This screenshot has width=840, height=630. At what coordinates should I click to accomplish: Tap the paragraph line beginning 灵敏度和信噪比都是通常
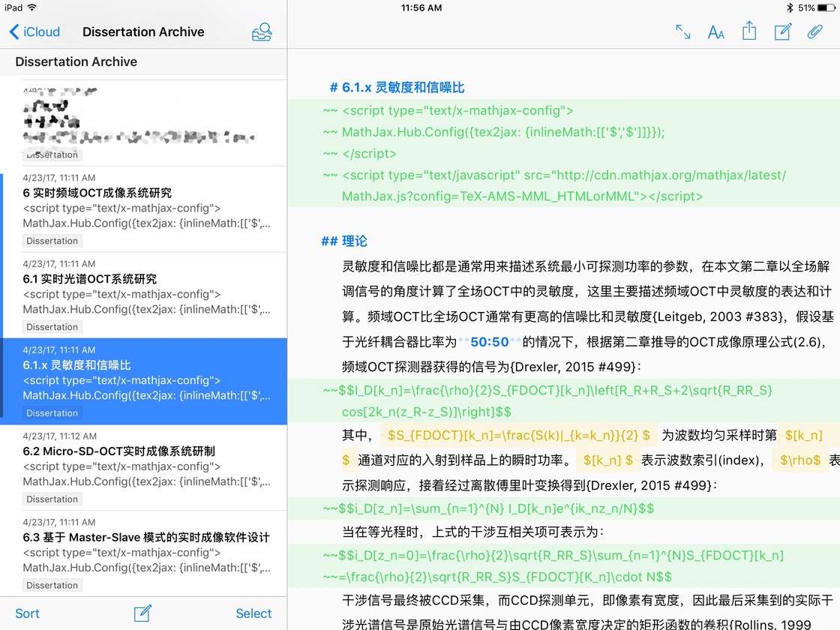pyautogui.click(x=586, y=266)
